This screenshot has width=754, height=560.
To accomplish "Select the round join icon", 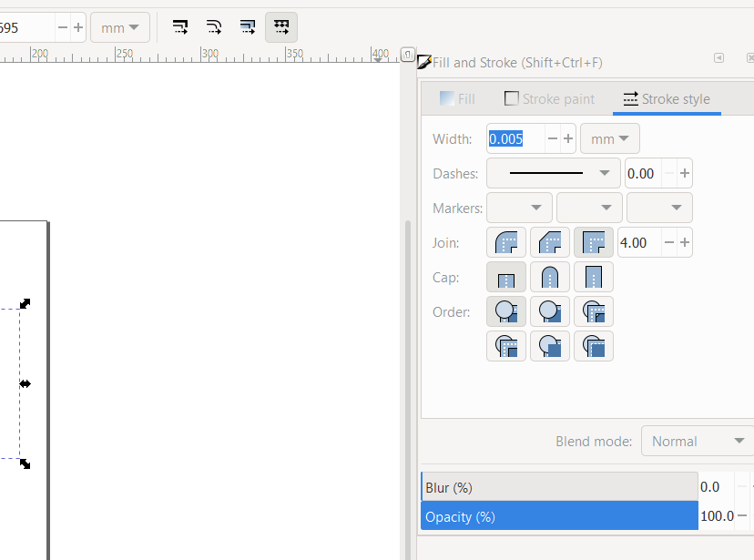I will [506, 242].
